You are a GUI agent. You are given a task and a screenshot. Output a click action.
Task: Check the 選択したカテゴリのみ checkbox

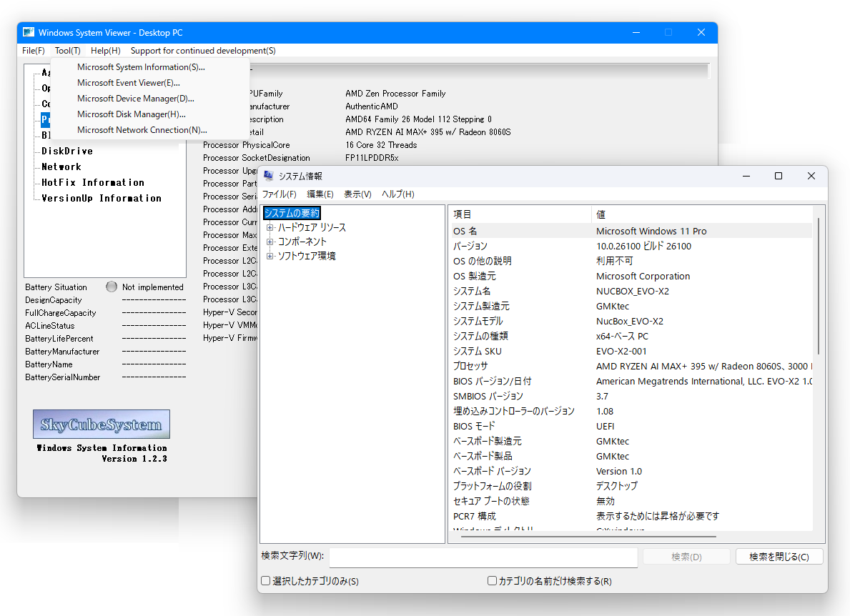coord(265,581)
